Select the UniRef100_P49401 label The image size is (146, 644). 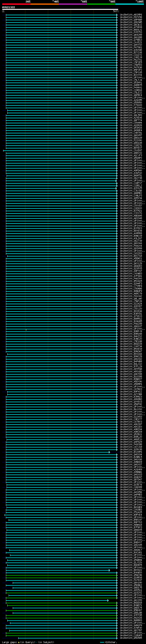pyautogui.click(x=131, y=87)
